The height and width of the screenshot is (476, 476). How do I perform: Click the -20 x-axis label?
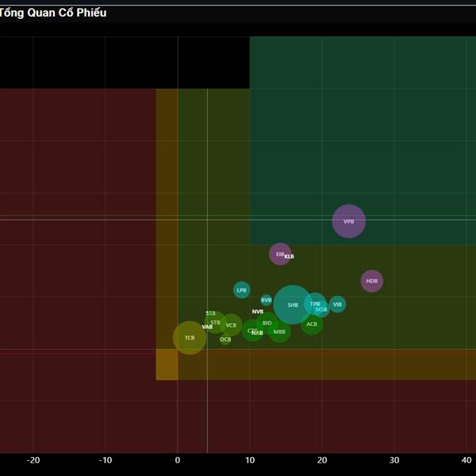pyautogui.click(x=33, y=460)
